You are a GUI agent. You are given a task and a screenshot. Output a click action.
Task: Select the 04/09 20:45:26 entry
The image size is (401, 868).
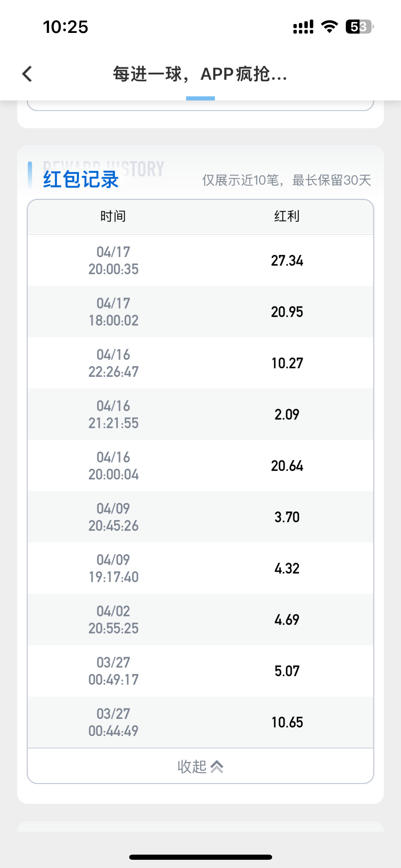(113, 517)
